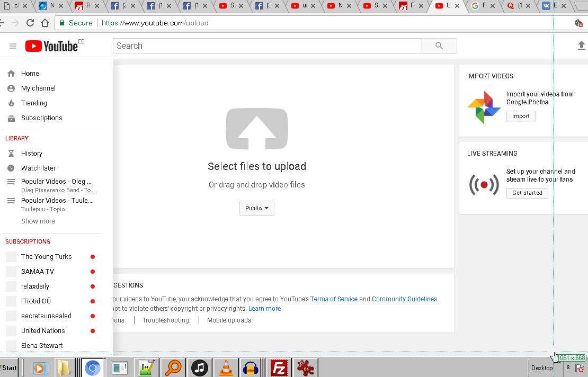The image size is (588, 377).
Task: Open the folder icon in taskbar
Action: pos(64,367)
